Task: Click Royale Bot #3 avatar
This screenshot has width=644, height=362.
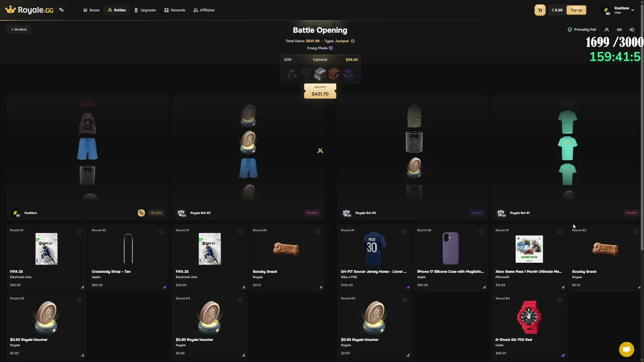Action: pyautogui.click(x=346, y=213)
